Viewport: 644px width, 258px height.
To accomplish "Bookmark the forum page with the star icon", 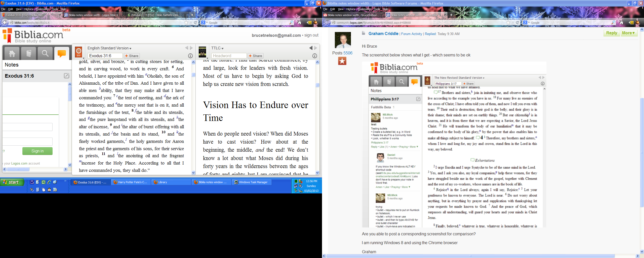I will pyautogui.click(x=508, y=23).
